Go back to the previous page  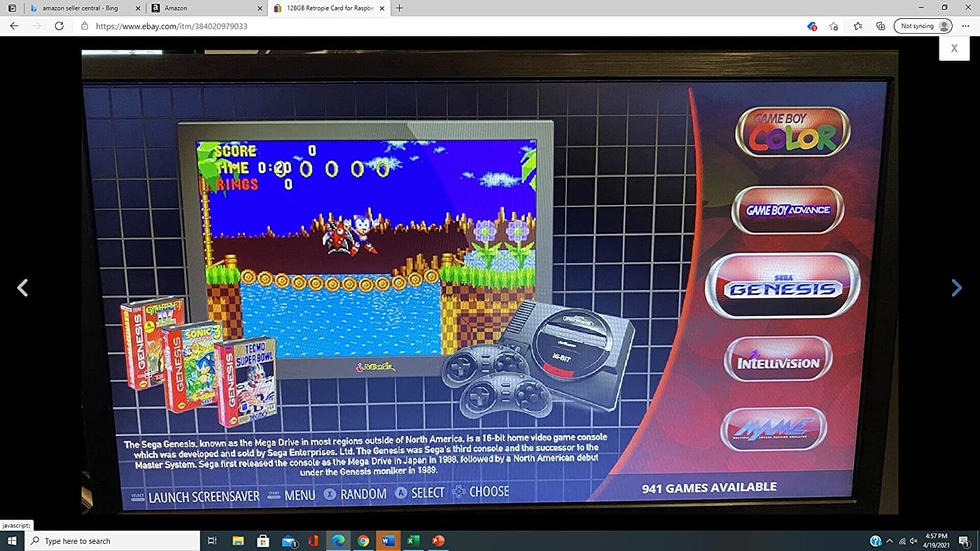click(x=14, y=26)
